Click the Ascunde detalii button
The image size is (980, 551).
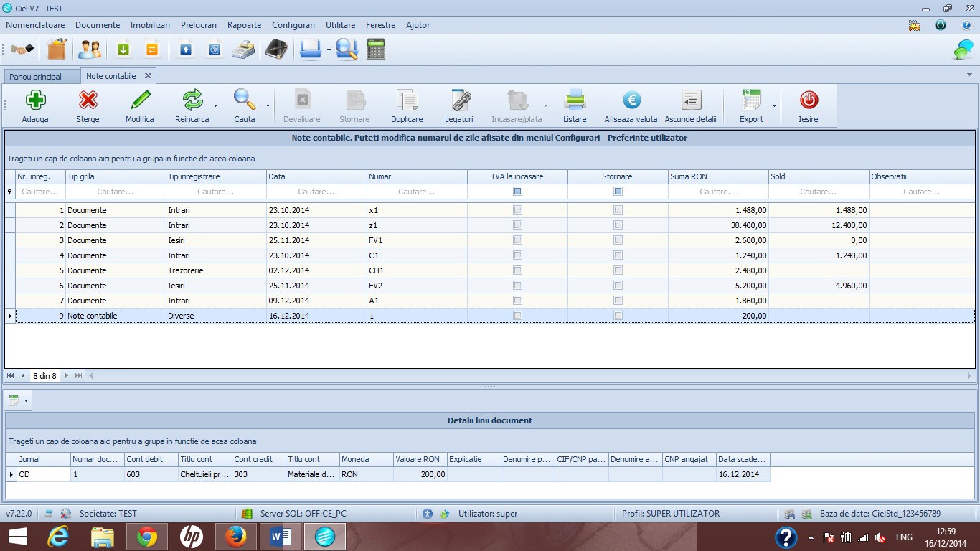[x=691, y=106]
